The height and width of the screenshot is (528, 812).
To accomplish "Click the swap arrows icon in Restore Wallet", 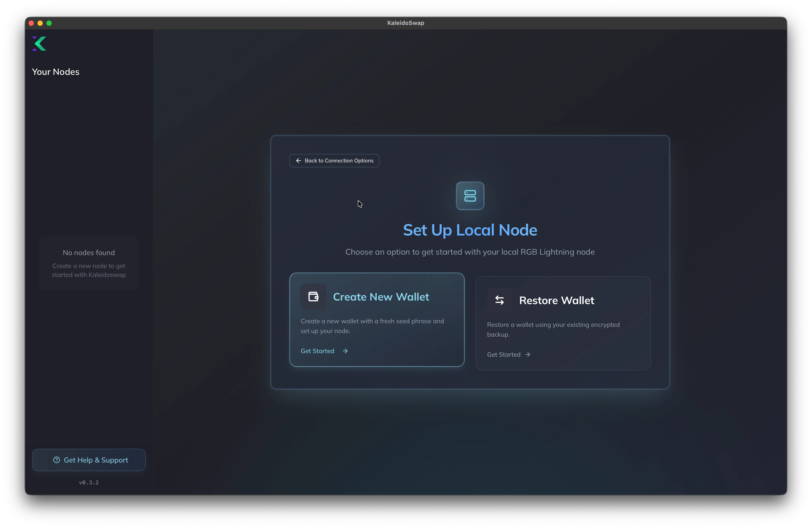I will click(x=499, y=300).
